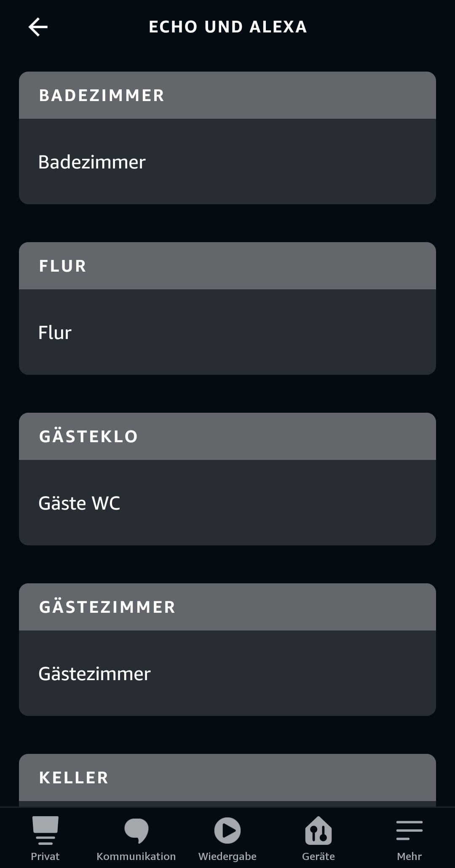455x868 pixels.
Task: Go back using the arrow icon
Action: (38, 27)
